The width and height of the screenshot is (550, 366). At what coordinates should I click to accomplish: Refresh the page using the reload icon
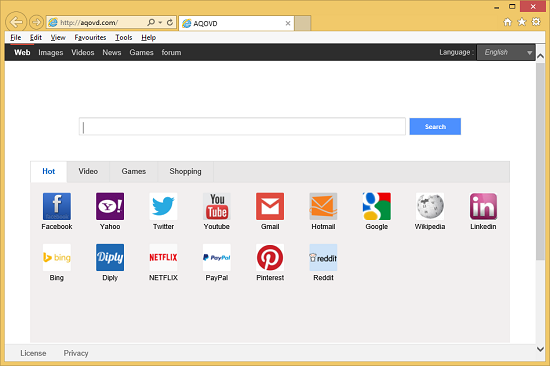point(170,22)
